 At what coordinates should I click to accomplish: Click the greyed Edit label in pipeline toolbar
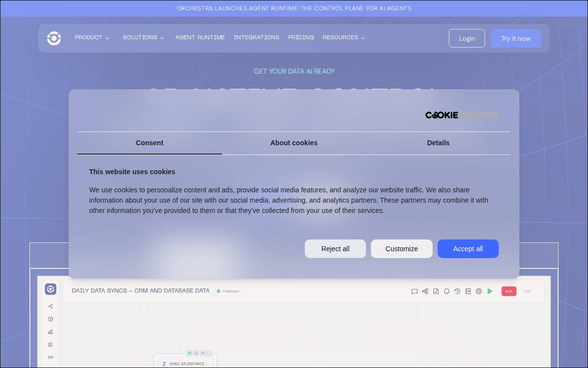tap(527, 291)
